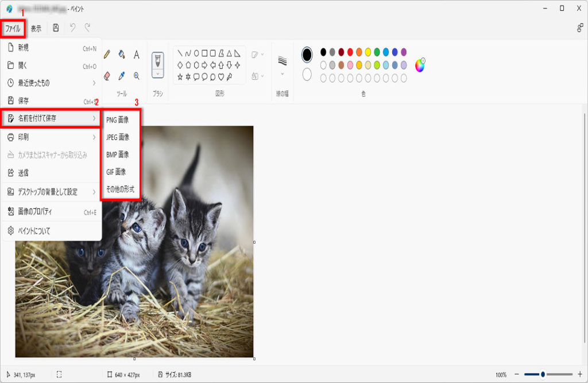This screenshot has width=588, height=383.
Task: Open the line width size dropdown
Action: pos(282,64)
